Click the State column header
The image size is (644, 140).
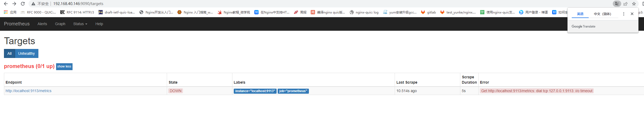pyautogui.click(x=173, y=82)
